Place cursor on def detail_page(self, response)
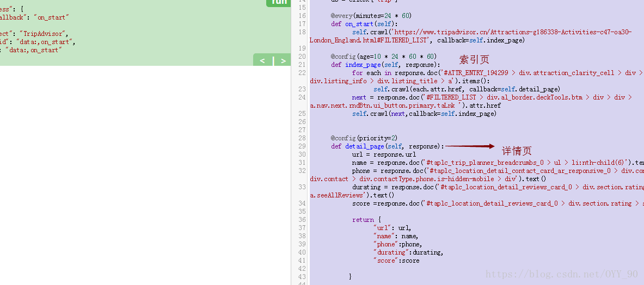This screenshot has width=644, height=285. pos(387,146)
